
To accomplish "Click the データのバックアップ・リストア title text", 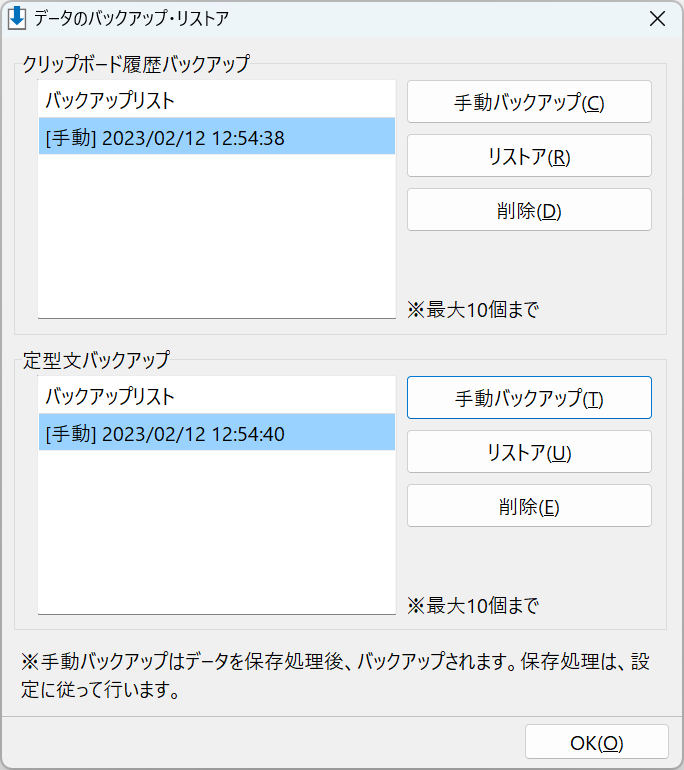I will [x=131, y=19].
